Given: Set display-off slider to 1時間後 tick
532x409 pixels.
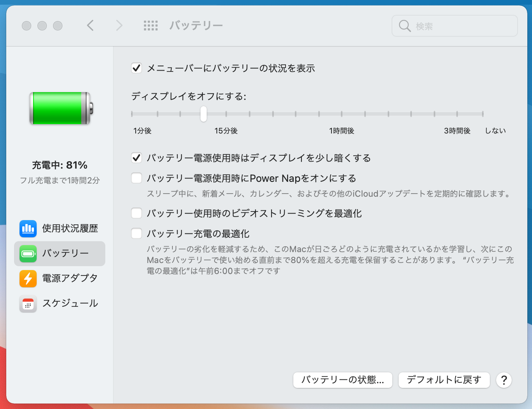Looking at the screenshot, I should click(x=342, y=114).
